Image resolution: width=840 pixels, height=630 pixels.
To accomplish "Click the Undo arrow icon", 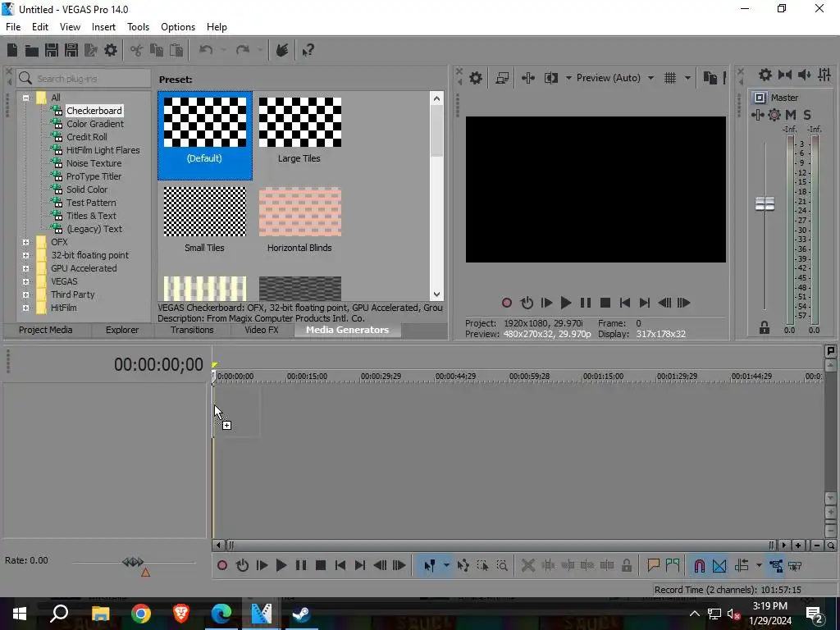I will [x=206, y=50].
